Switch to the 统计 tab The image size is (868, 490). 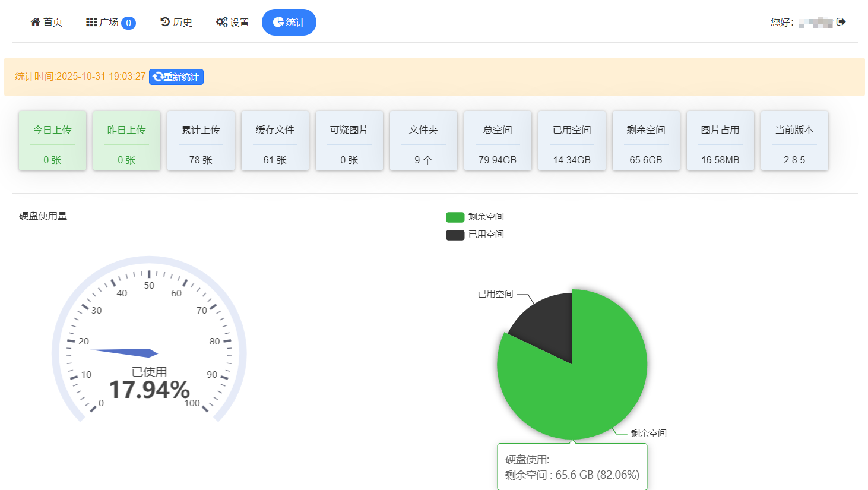289,21
